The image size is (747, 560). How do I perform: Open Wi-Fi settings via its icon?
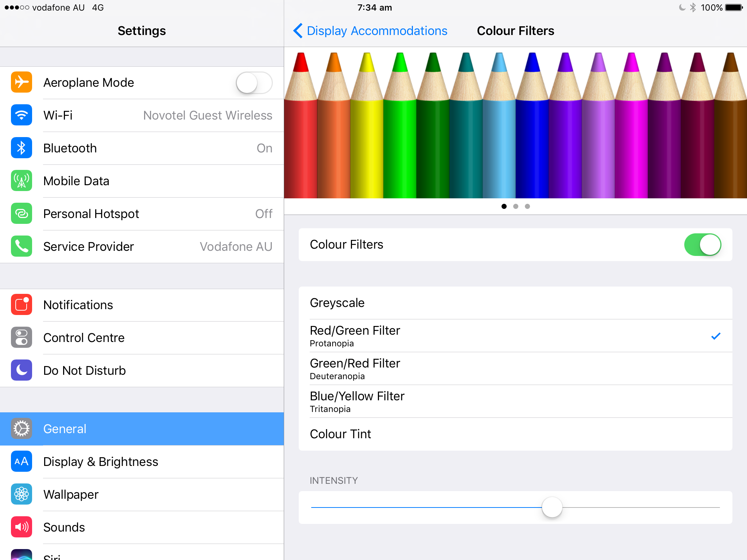22,115
